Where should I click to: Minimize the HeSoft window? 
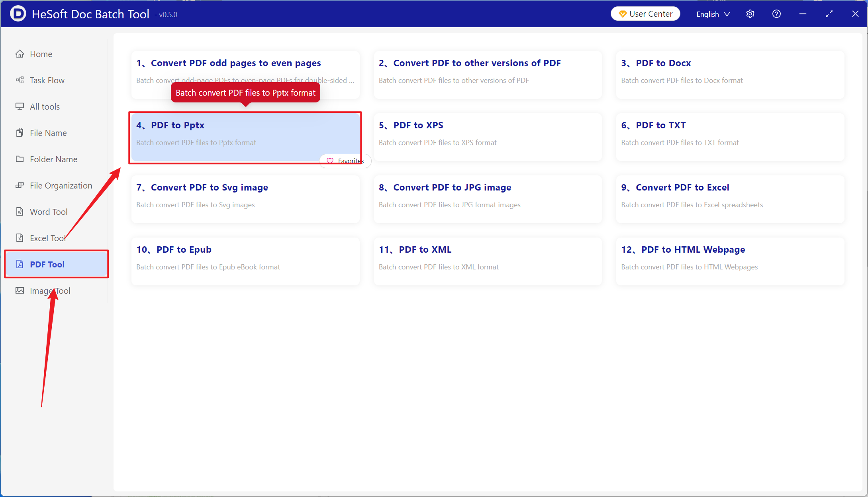tap(803, 14)
